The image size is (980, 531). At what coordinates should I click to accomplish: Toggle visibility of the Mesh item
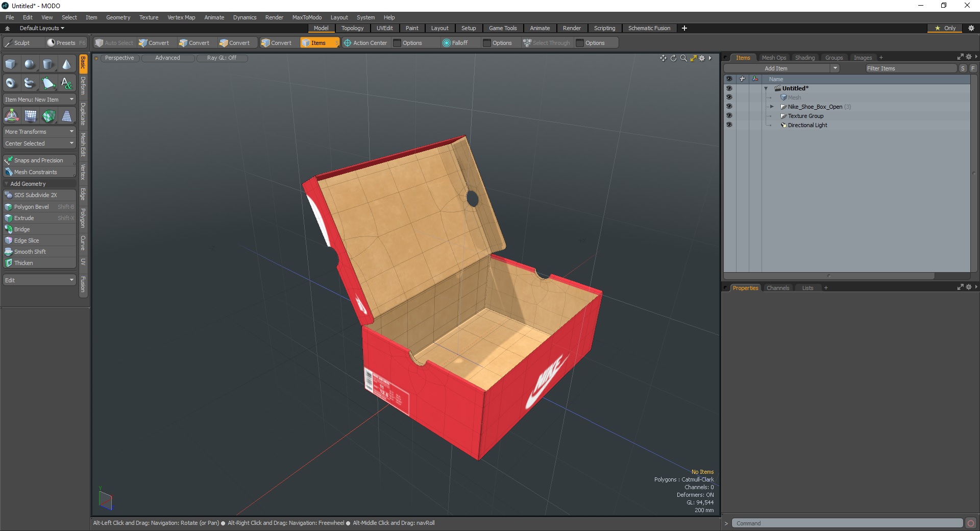tap(729, 98)
